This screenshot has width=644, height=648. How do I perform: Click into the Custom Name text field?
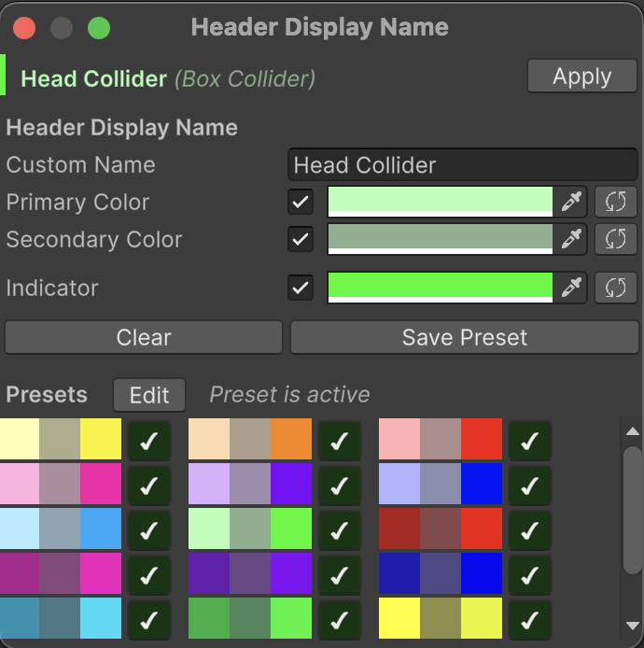point(462,165)
